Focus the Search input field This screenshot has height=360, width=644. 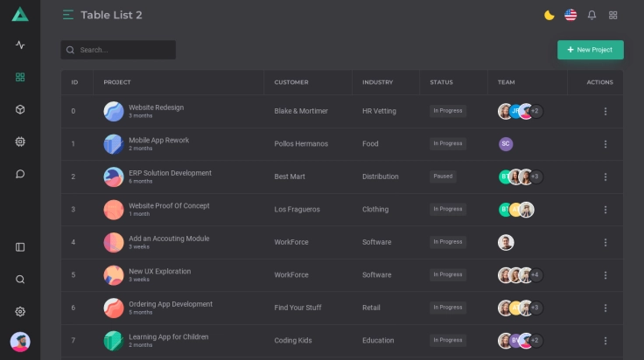pos(124,50)
